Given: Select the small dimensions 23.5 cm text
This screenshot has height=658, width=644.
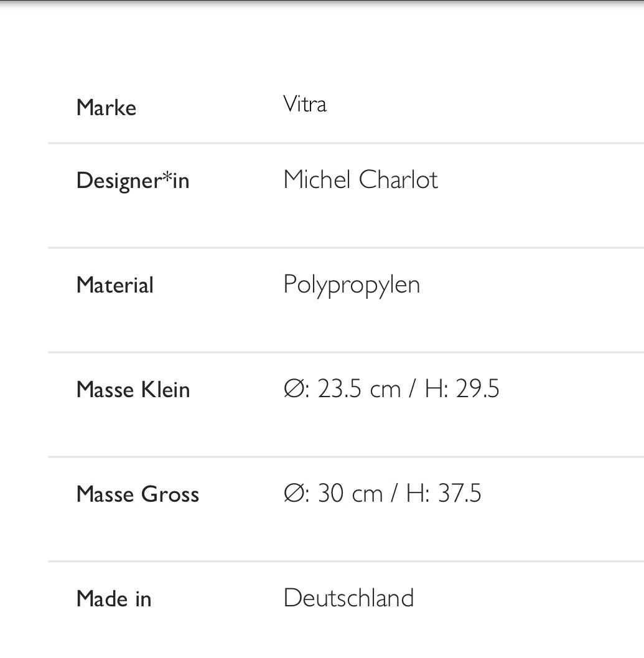Looking at the screenshot, I should click(x=359, y=388).
